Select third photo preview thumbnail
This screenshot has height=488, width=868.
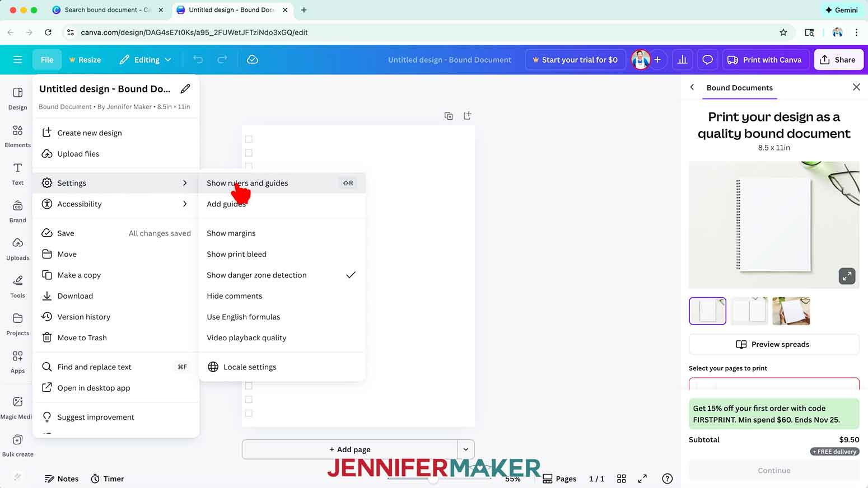click(791, 311)
